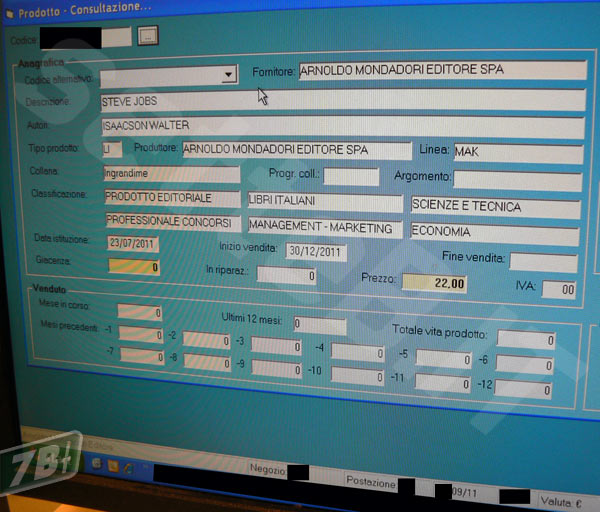Click the PRODOTTO EDITORIALE classification box

171,198
